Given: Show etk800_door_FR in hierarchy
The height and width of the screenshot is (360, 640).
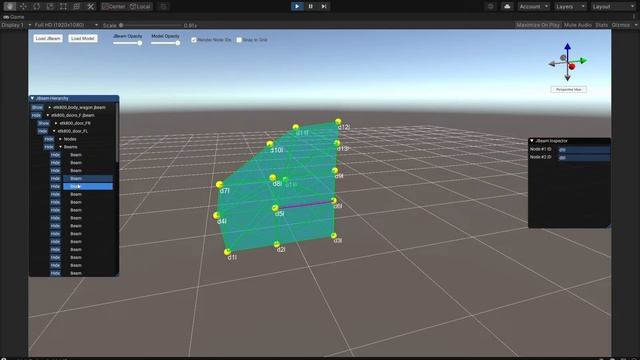Looking at the screenshot, I should [44, 123].
